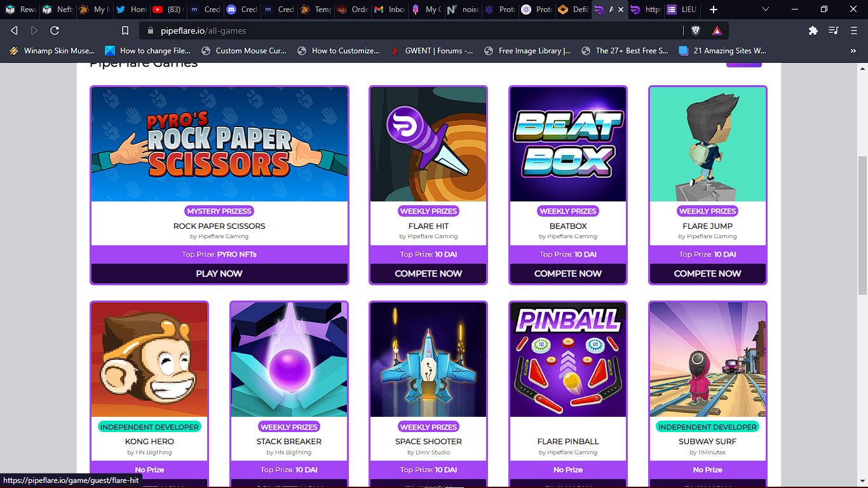The image size is (868, 488).
Task: Expand the tab search dropdown arrow
Action: click(766, 10)
